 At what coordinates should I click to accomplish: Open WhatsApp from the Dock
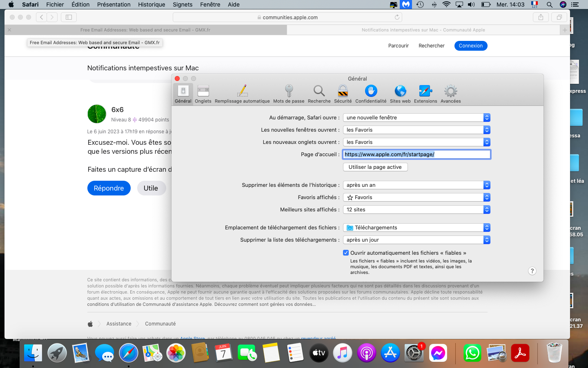[x=472, y=353]
